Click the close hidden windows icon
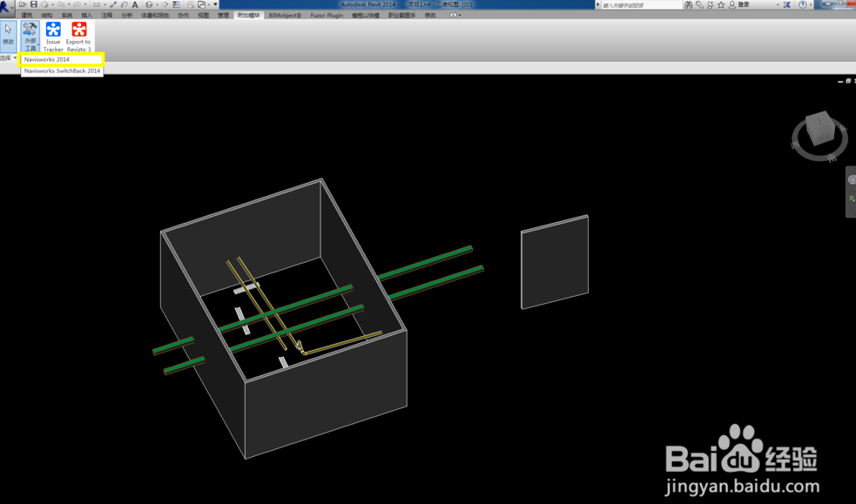Image resolution: width=856 pixels, height=504 pixels. tap(190, 4)
